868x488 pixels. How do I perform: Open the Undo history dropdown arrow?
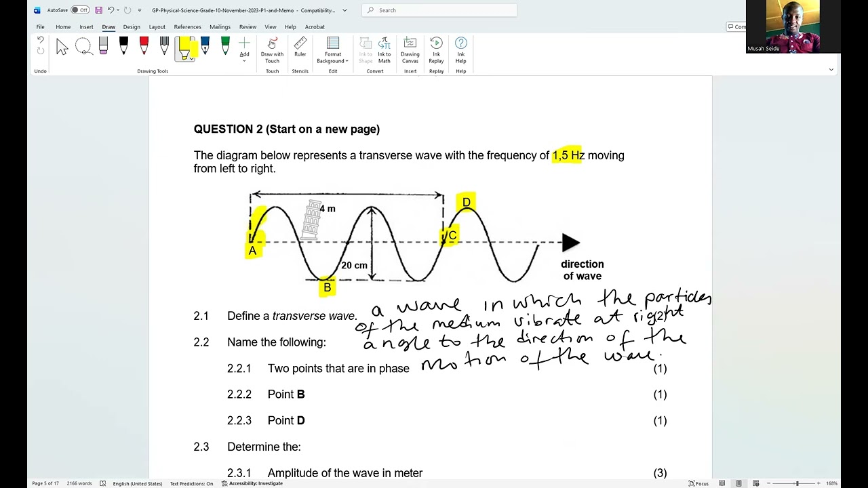point(118,10)
